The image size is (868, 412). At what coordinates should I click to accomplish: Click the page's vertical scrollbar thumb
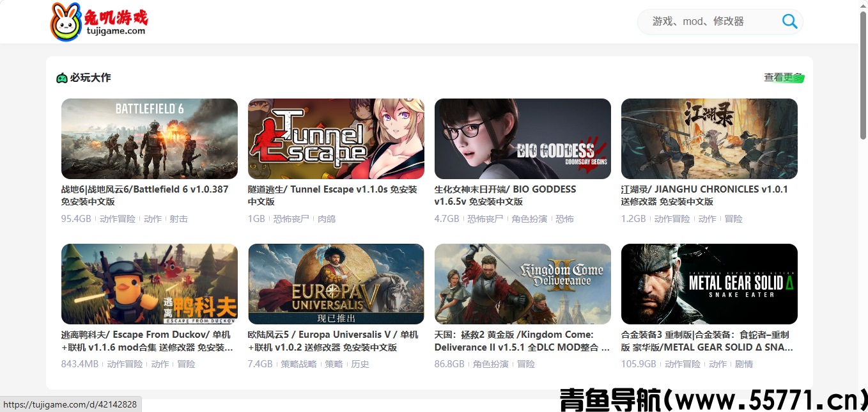click(863, 75)
